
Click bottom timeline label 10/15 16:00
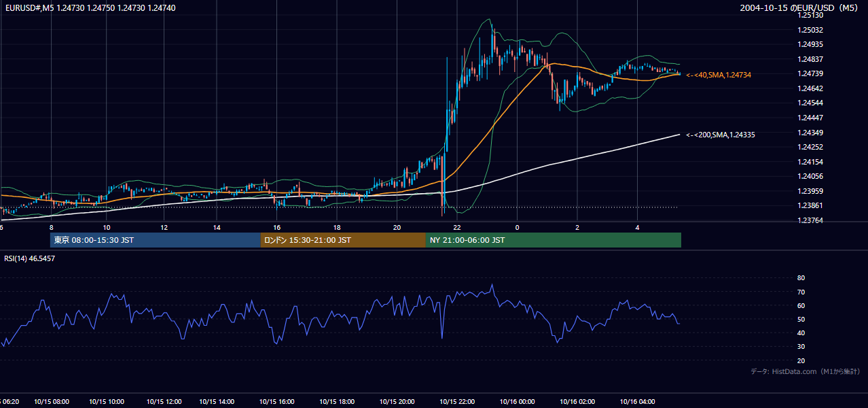pyautogui.click(x=277, y=402)
